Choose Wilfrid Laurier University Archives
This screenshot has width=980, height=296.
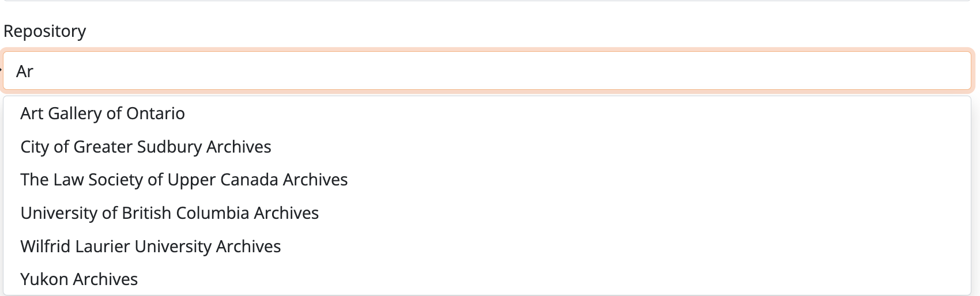(150, 246)
